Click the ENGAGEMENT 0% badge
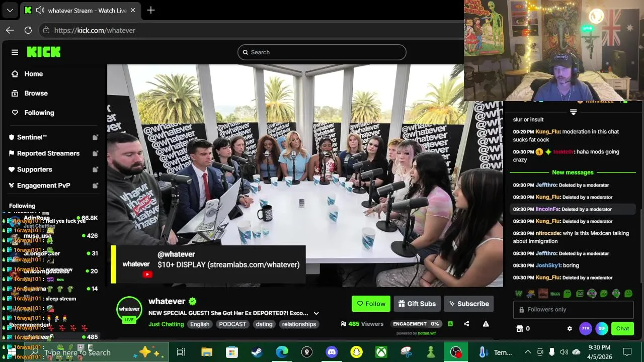644x362 pixels. [x=416, y=324]
